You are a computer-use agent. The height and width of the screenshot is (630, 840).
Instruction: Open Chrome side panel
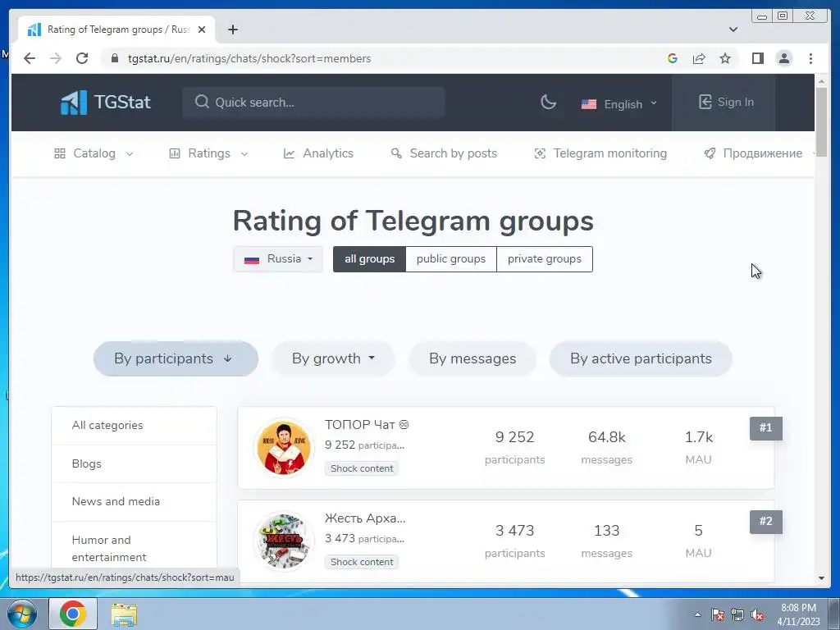tap(757, 58)
